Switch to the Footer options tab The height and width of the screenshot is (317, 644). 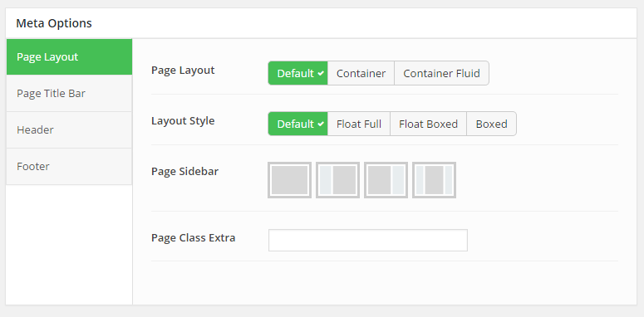[x=69, y=167]
